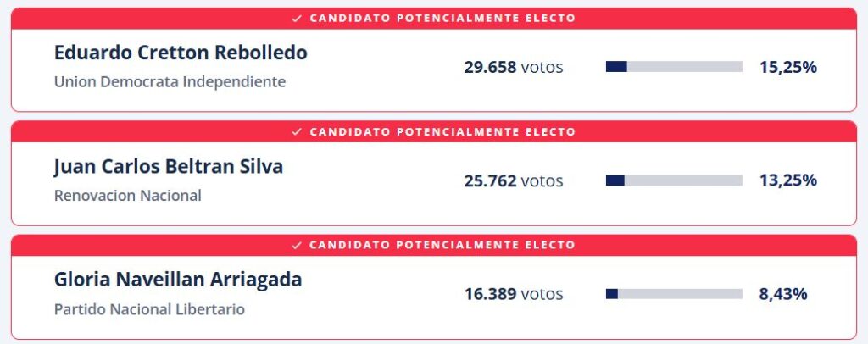Image resolution: width=868 pixels, height=344 pixels.
Task: Select candidate name Gloria Naveillan Arriagada
Action: 178,280
